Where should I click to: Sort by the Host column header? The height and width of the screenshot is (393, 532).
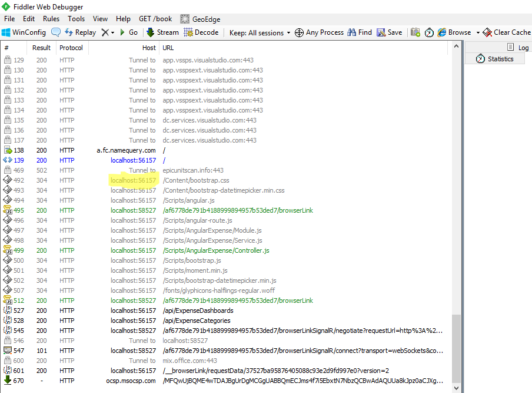pos(124,48)
